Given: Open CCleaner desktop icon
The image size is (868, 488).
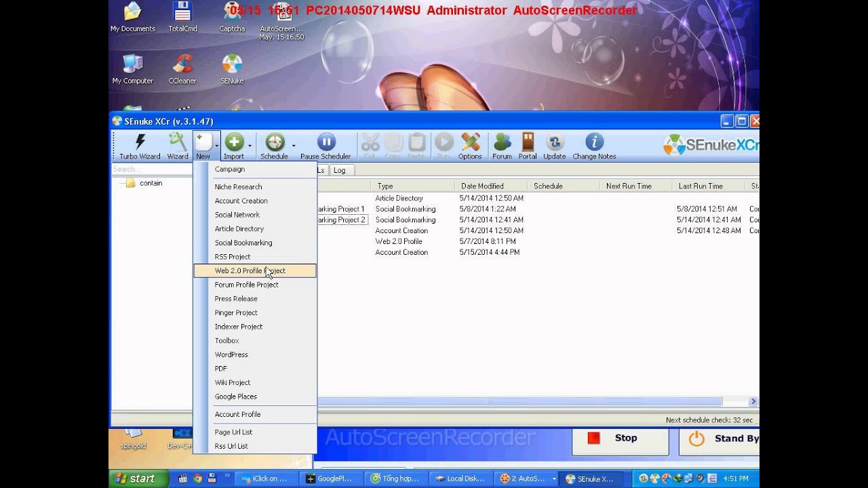Looking at the screenshot, I should click(182, 69).
